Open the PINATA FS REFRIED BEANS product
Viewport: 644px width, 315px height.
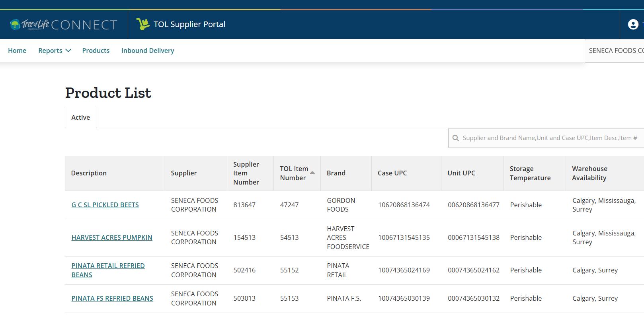click(x=112, y=298)
